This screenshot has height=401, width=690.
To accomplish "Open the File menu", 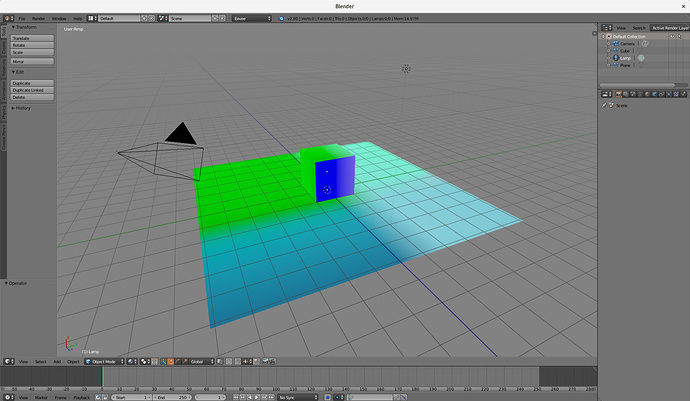I will [22, 18].
